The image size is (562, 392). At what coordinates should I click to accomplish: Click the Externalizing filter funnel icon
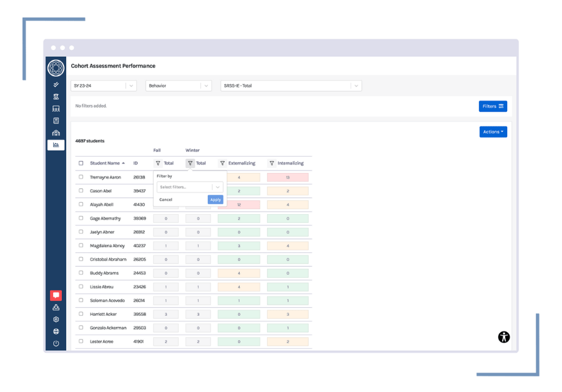pos(222,163)
